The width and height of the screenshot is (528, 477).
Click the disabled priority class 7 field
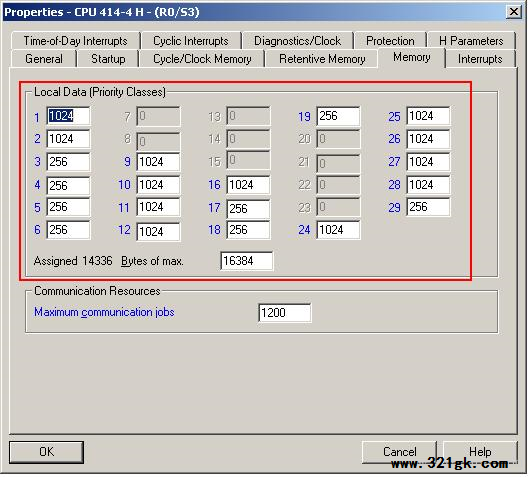(158, 116)
